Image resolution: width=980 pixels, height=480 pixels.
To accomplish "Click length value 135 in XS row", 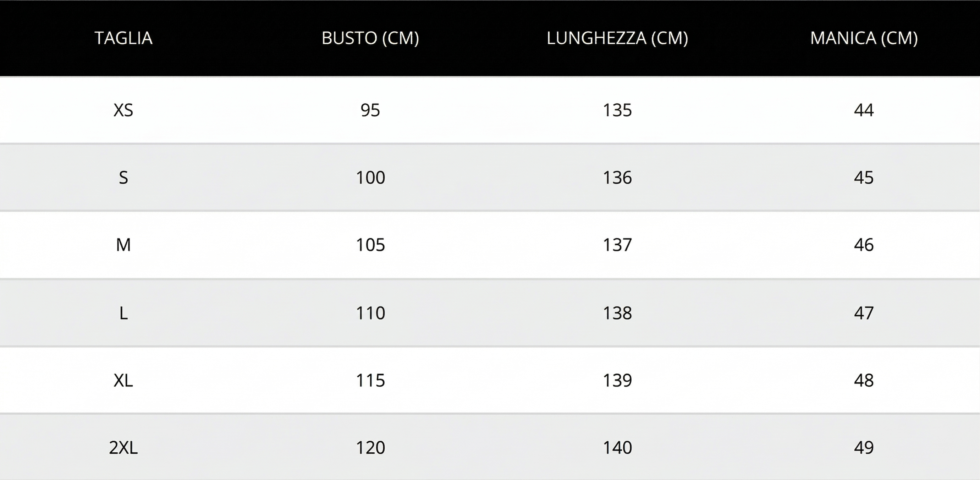I will tap(617, 110).
